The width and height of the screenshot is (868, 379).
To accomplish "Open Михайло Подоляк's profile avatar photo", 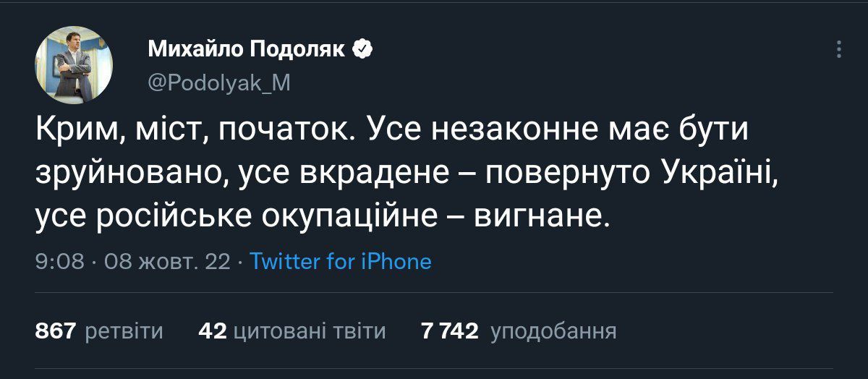I will pos(74,65).
